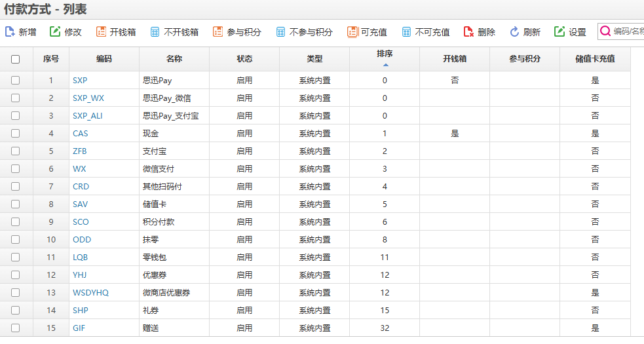The height and width of the screenshot is (344, 644).
Task: Click the 储值卡充值 column header
Action: point(595,59)
